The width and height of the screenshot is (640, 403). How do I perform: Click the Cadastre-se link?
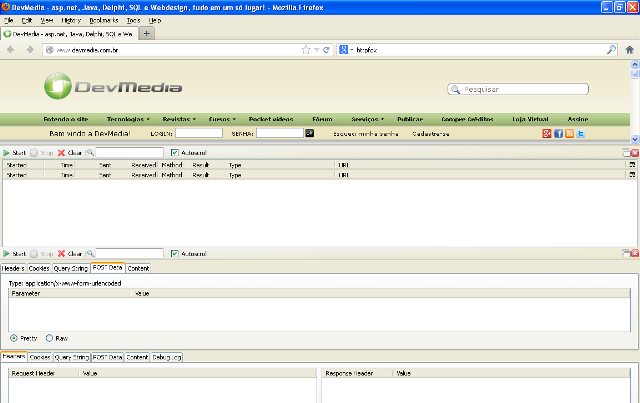[431, 134]
